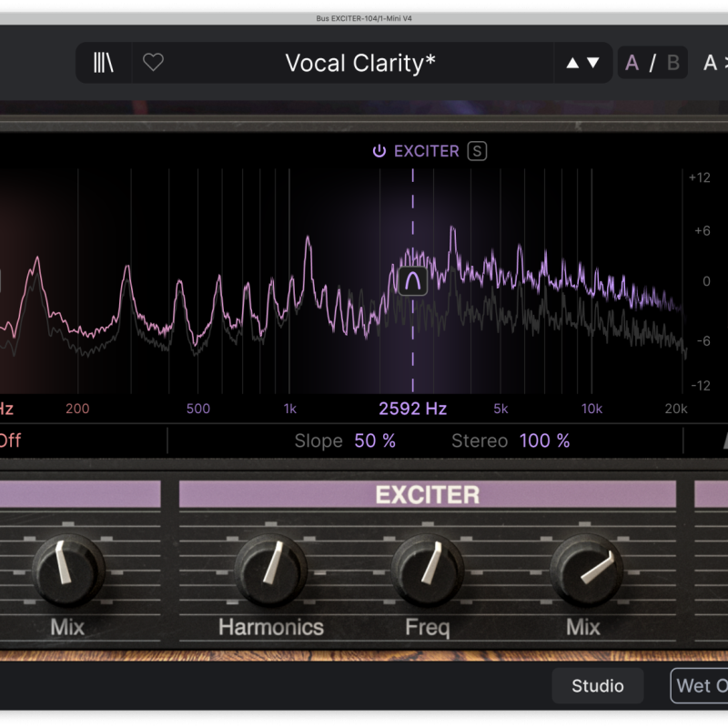This screenshot has width=728, height=728.
Task: Click the Exciter Harmonics knob
Action: tap(270, 570)
